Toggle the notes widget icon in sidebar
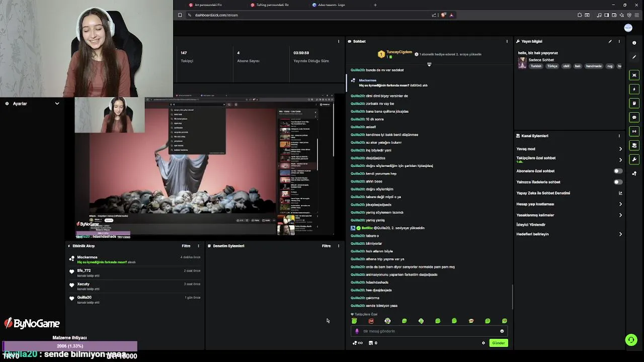Image resolution: width=644 pixels, height=362 pixels. pos(634,103)
